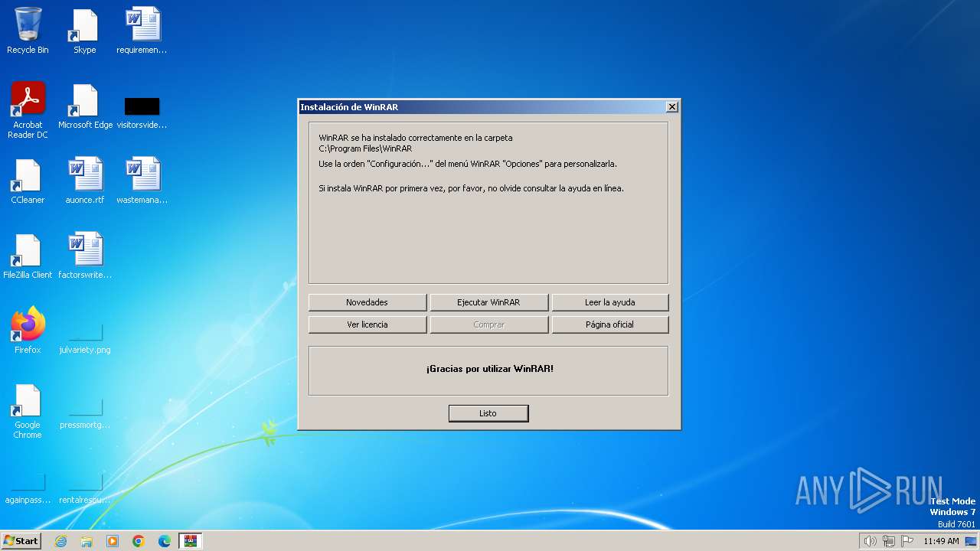
Task: Select the requirements Word document icon
Action: 142,31
